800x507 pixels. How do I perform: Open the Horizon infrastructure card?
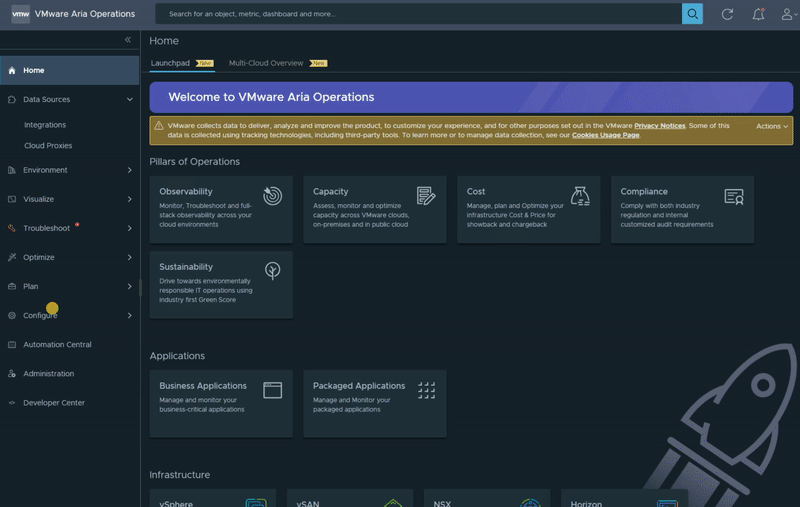tap(624, 498)
